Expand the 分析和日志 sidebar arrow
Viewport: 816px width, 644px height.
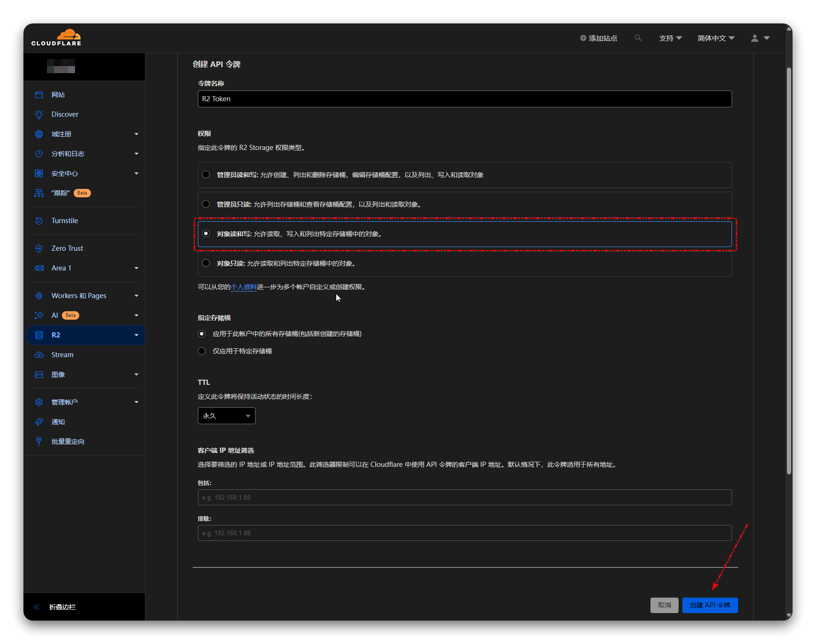tap(136, 154)
